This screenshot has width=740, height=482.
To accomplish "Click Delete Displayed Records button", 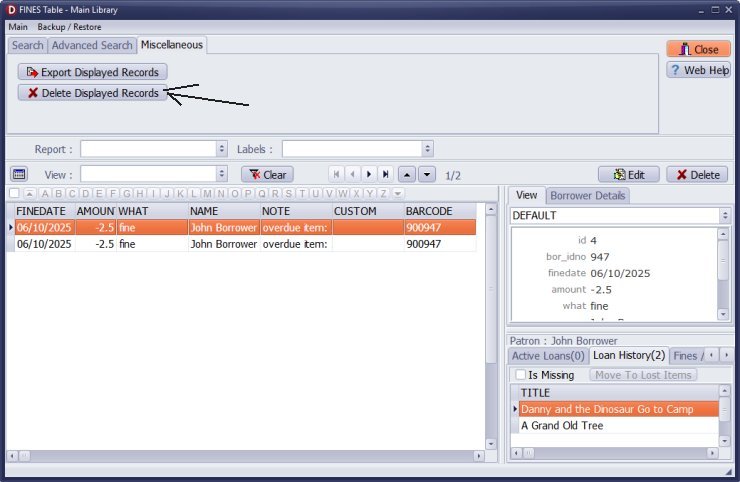I will coord(92,93).
